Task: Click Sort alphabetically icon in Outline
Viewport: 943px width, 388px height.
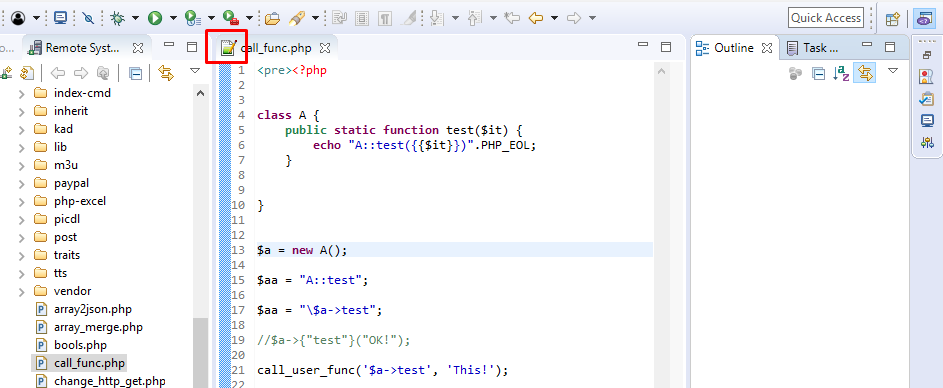Action: [x=841, y=73]
